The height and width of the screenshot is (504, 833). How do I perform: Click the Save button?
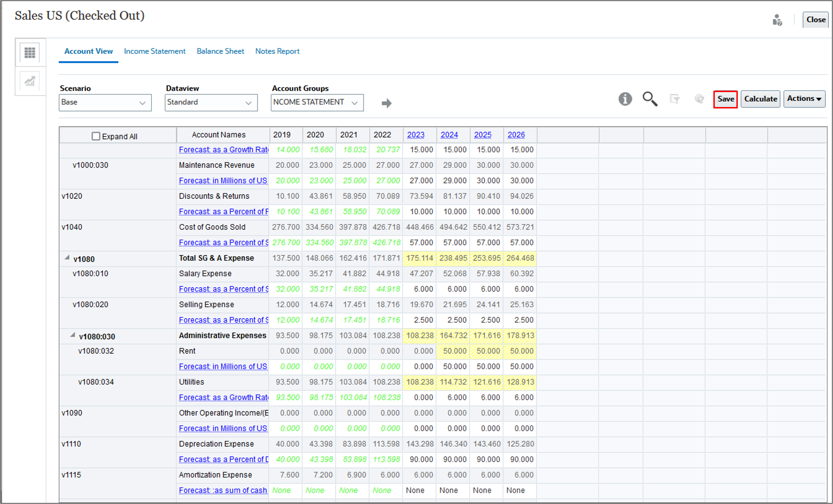[725, 99]
